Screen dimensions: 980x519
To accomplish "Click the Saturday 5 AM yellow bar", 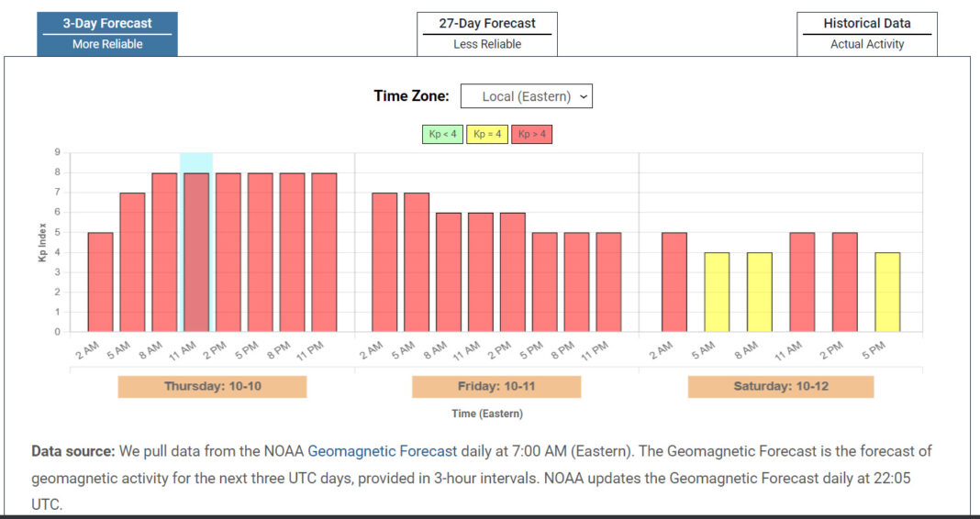I will [x=717, y=293].
